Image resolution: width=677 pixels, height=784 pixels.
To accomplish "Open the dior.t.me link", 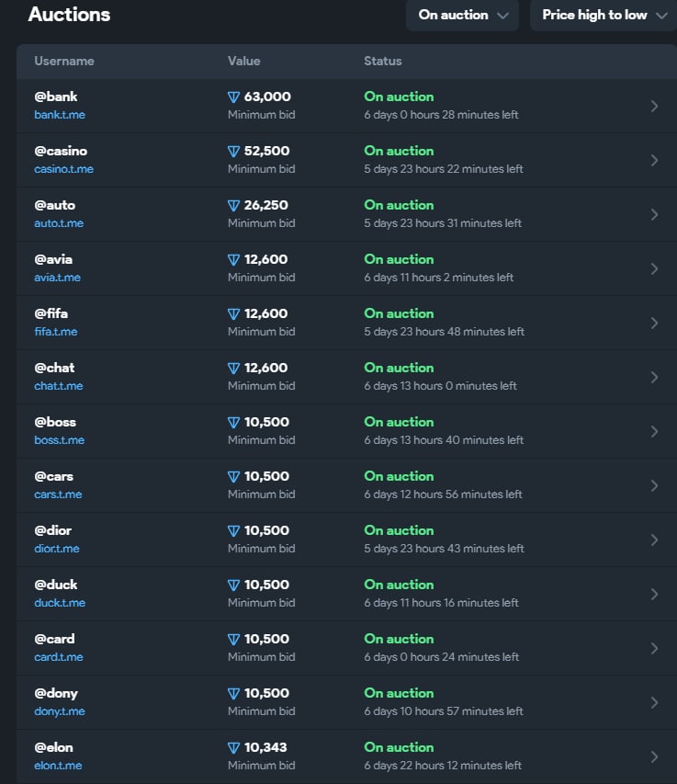I will coord(56,549).
